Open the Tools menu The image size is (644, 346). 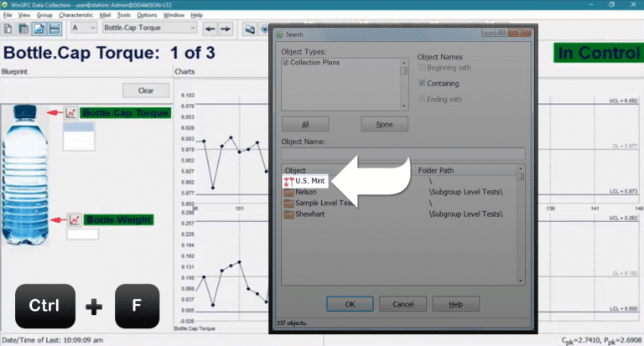(123, 15)
